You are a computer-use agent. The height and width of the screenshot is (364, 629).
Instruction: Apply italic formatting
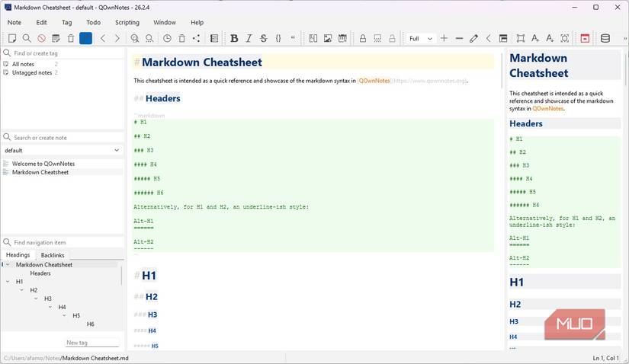pos(249,39)
